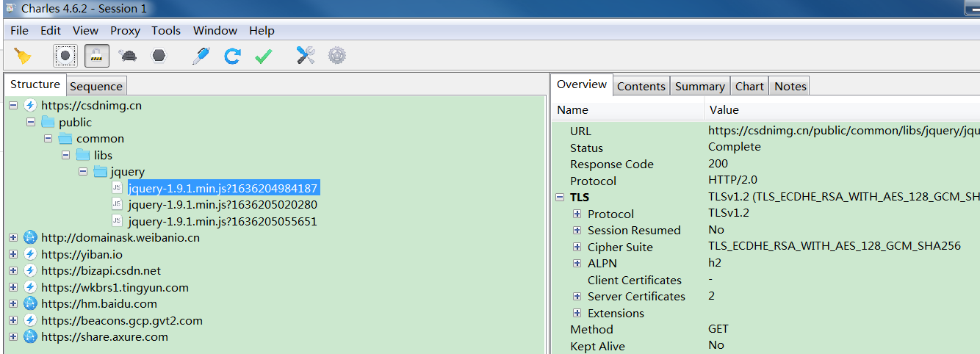The width and height of the screenshot is (980, 354).
Task: Clear the session with the broom icon
Action: 23,56
